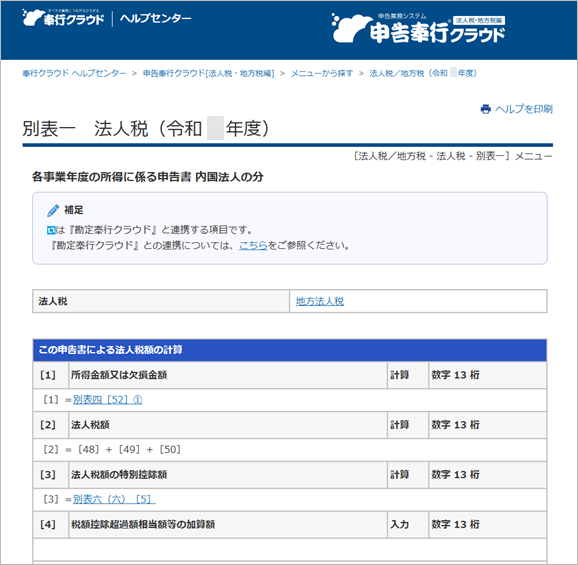Open 申告奉行クラウド[法人税・地方税編] breadcrumb

[209, 73]
